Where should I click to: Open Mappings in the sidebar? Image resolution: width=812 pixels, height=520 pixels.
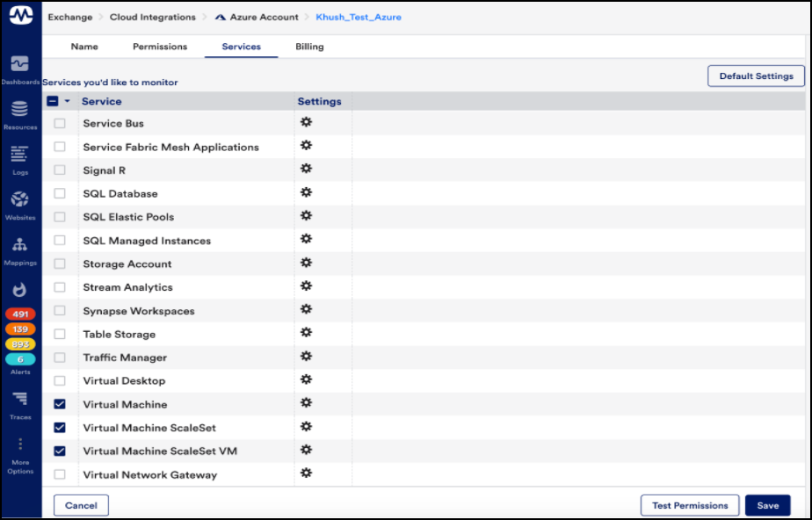(20, 251)
